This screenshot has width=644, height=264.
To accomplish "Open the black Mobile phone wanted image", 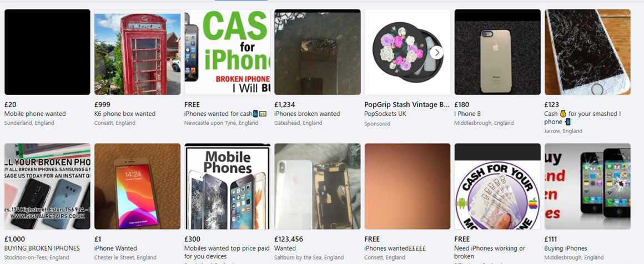I will point(47,52).
